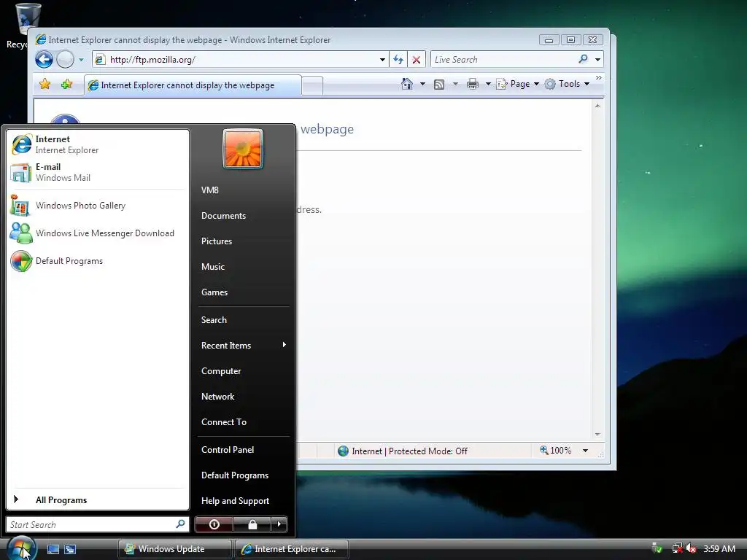Click the user account flower picture

[243, 149]
